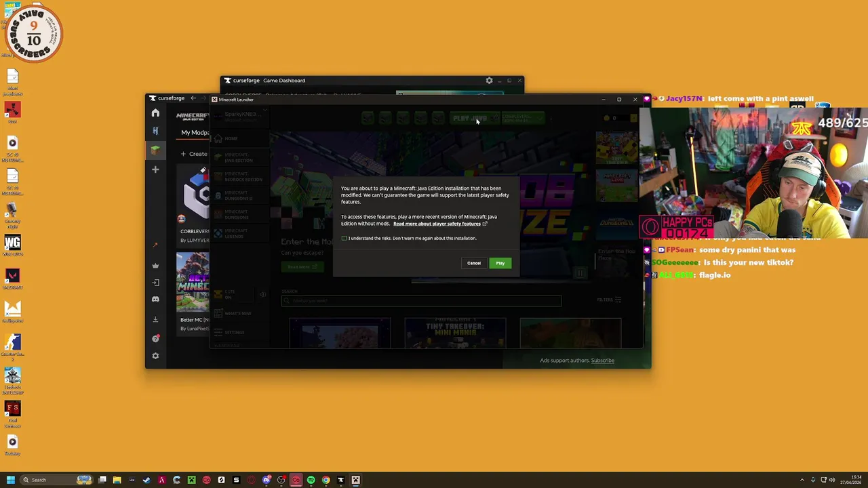868x488 pixels.
Task: Select Minecraft Dungeons II in launcher sidebar
Action: [x=238, y=196]
